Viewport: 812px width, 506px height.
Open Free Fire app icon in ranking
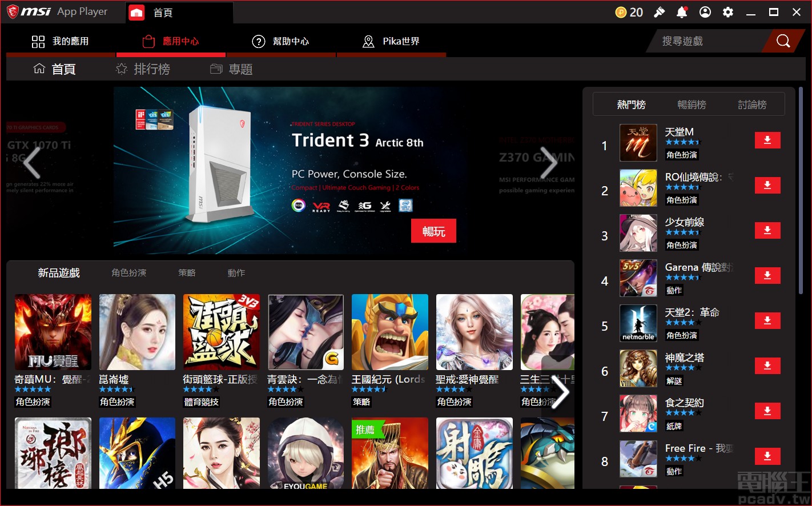[638, 459]
